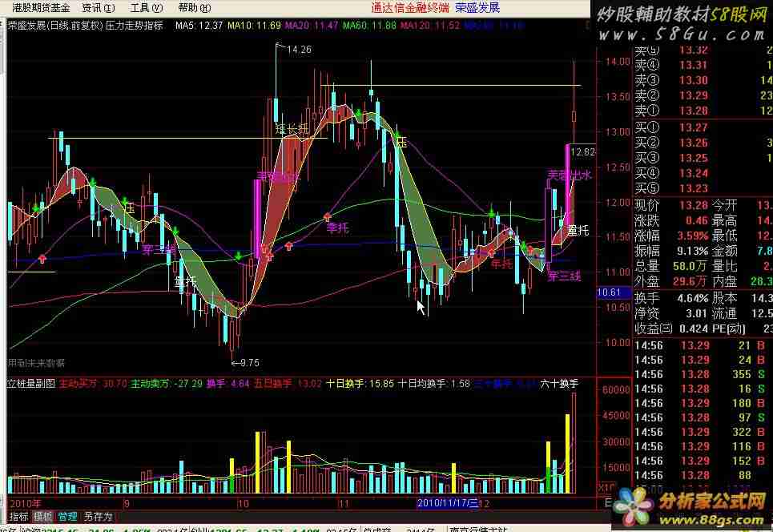Screen dimensions: 773x532
Task: Open the 帮助(H) menu
Action: click(x=194, y=8)
